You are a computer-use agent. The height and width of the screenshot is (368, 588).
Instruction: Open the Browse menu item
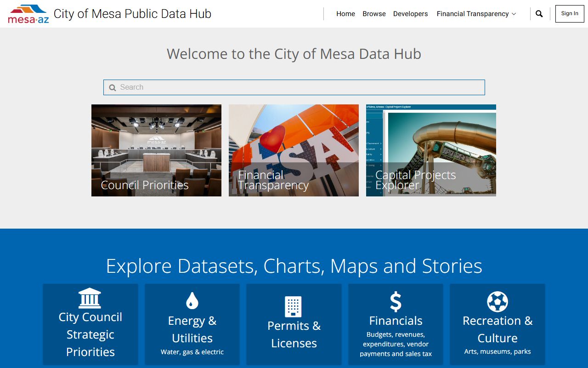coord(374,14)
